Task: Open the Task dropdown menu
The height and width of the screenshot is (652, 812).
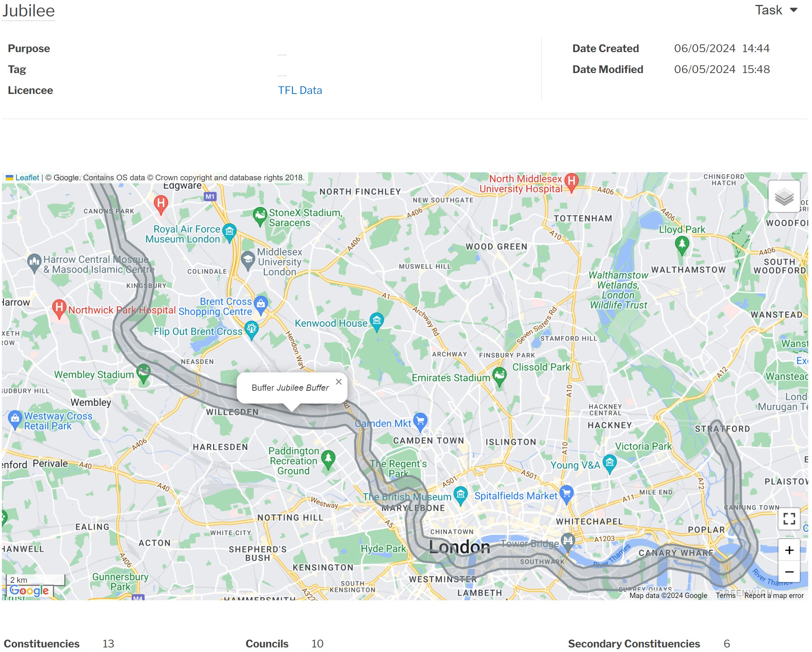Action: [x=776, y=10]
